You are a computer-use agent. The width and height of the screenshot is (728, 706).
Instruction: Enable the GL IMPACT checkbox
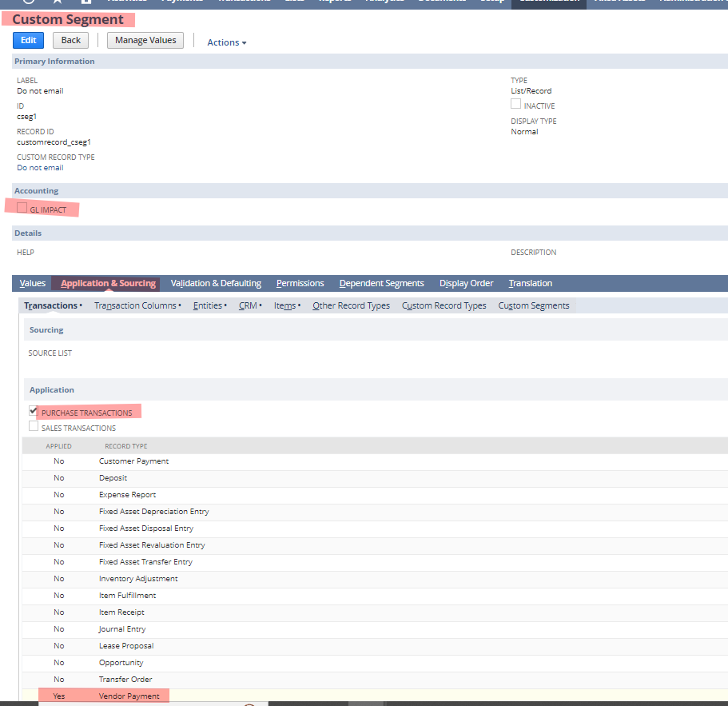pyautogui.click(x=21, y=209)
